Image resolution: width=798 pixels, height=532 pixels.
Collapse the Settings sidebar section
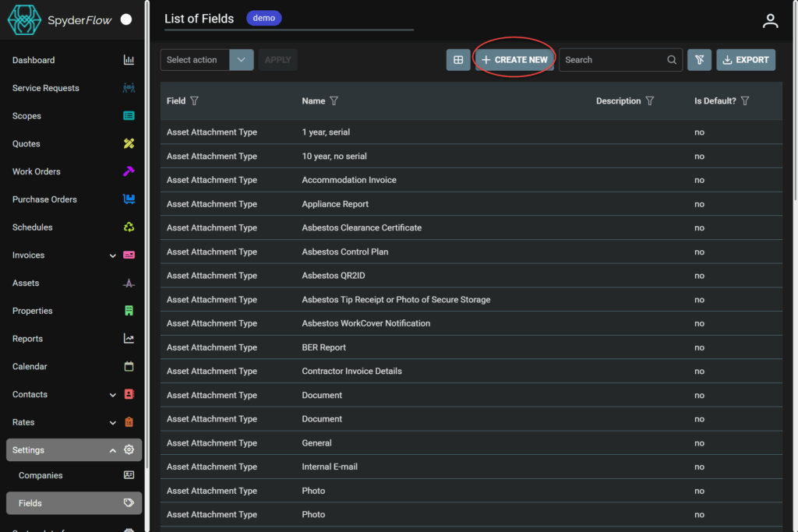pyautogui.click(x=113, y=450)
